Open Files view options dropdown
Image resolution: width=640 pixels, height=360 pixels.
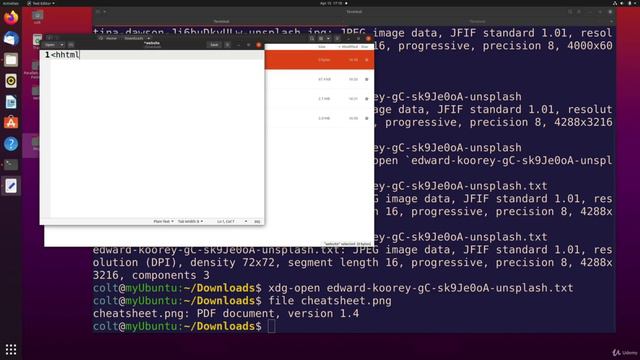328,38
